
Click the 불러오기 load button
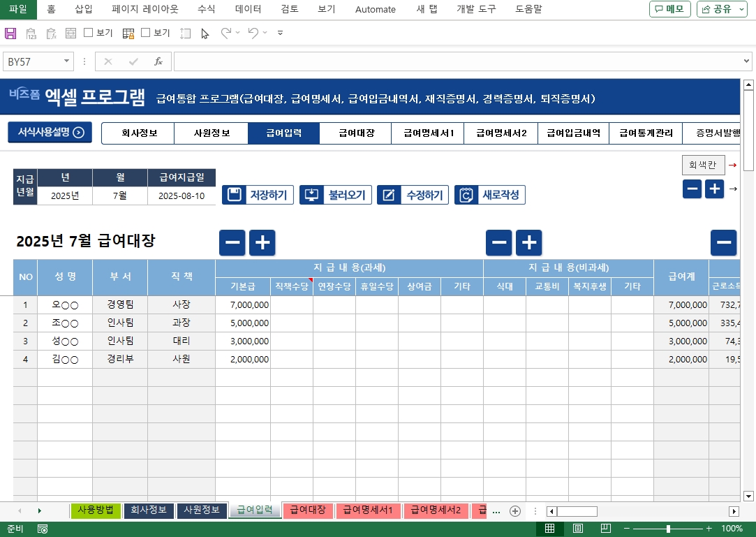pos(335,195)
